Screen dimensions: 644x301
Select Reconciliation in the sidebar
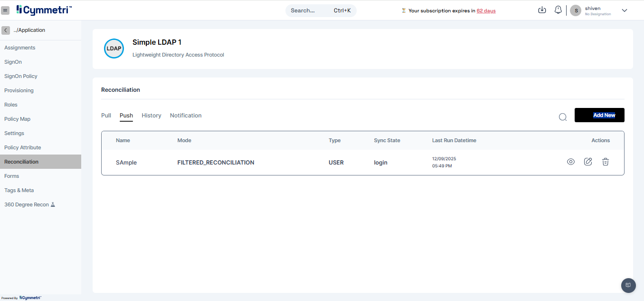click(40, 162)
